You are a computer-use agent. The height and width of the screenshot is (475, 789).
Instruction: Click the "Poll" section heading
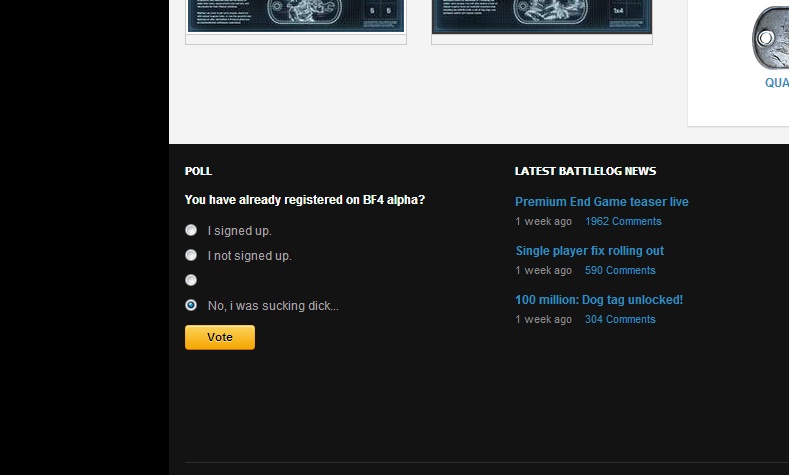pyautogui.click(x=198, y=171)
